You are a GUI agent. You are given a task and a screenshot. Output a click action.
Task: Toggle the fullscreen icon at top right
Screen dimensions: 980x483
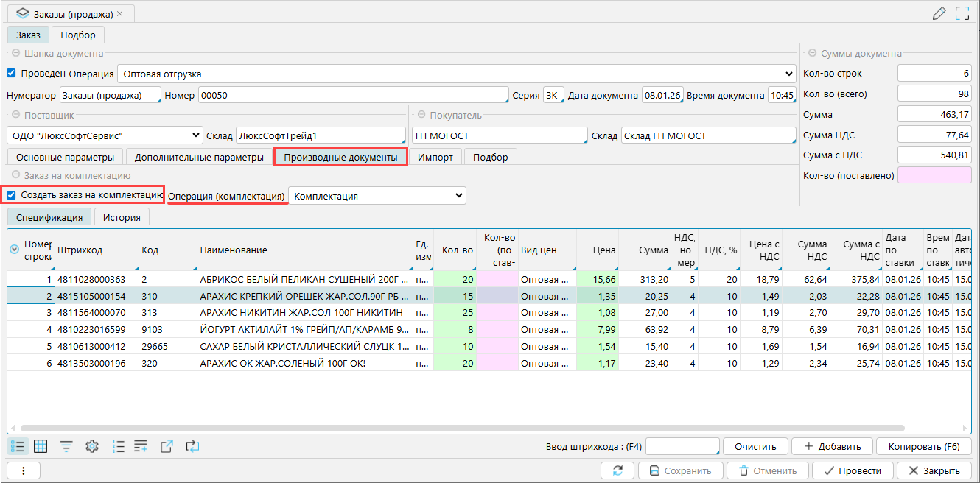point(962,13)
